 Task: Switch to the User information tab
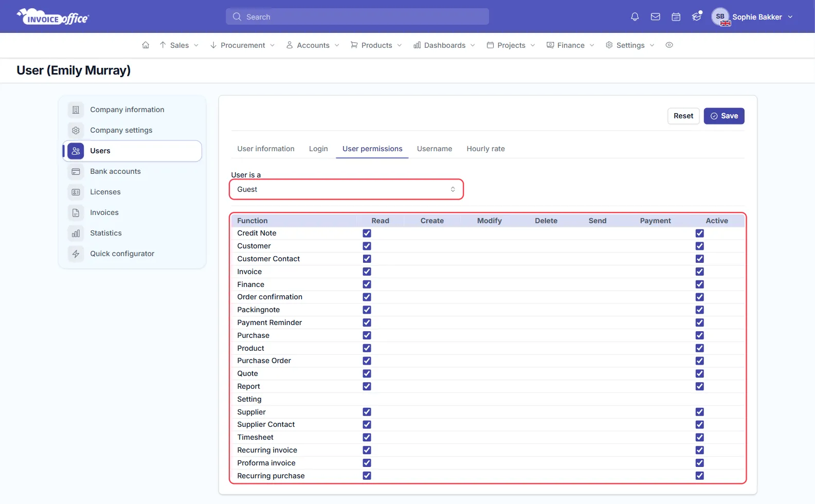coord(266,149)
